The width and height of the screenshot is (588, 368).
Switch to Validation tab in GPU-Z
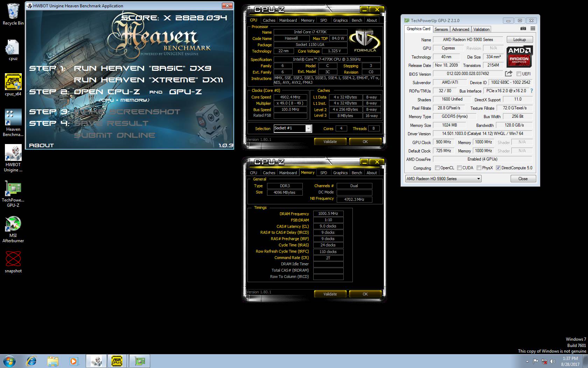[x=481, y=29]
